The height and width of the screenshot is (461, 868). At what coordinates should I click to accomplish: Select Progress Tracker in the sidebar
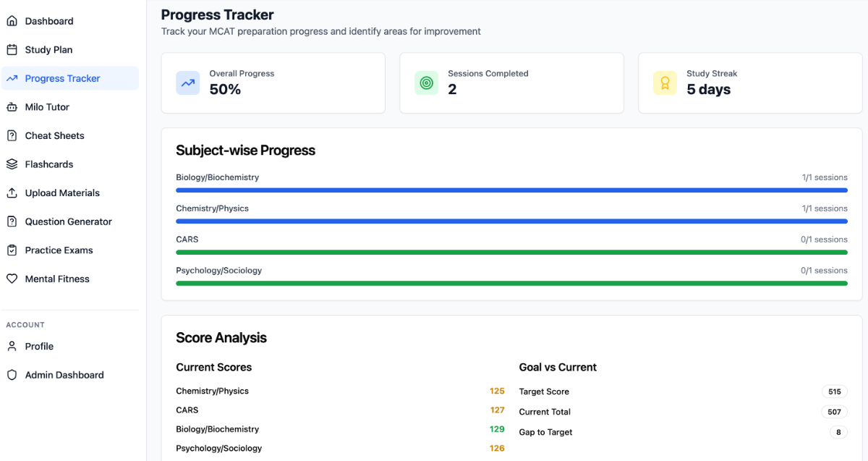point(62,79)
